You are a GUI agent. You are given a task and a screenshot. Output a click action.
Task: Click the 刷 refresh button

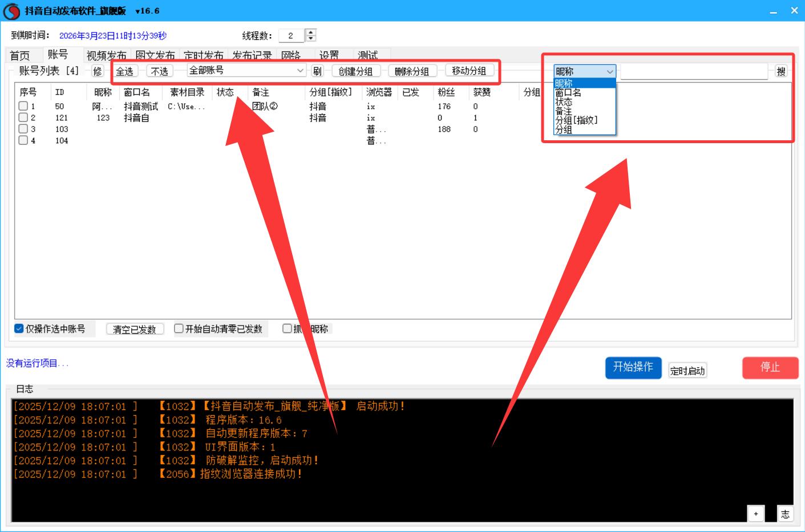point(317,71)
